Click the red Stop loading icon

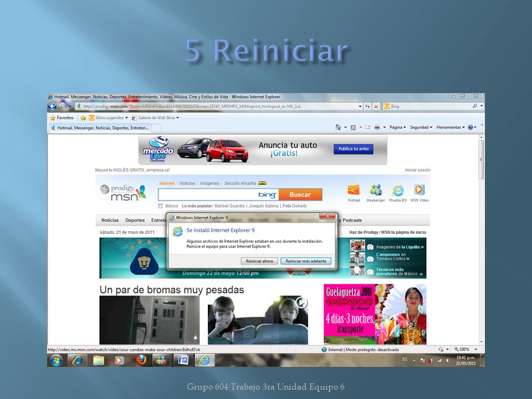coord(376,106)
